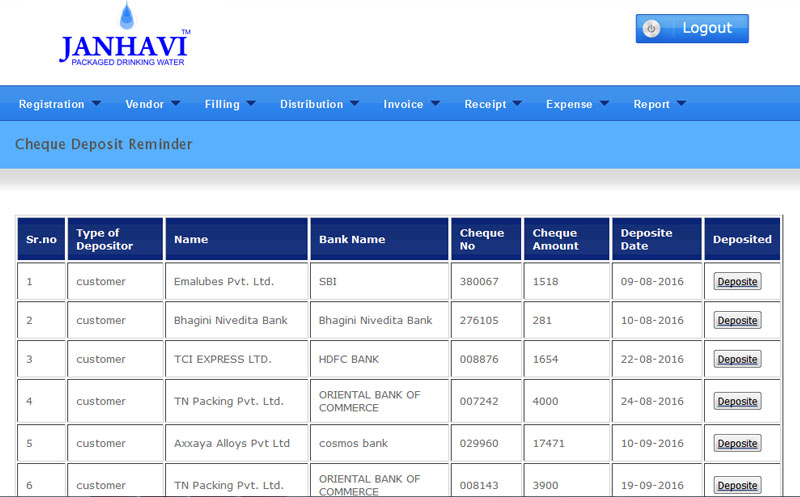Expand the arrow beside Report
Image resolution: width=800 pixels, height=497 pixels.
click(681, 103)
